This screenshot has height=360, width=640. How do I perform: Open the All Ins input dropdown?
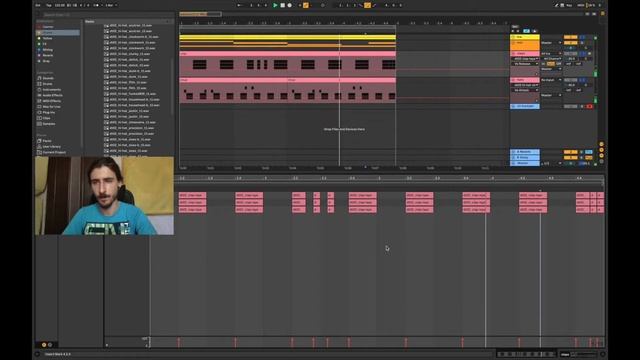551,53
